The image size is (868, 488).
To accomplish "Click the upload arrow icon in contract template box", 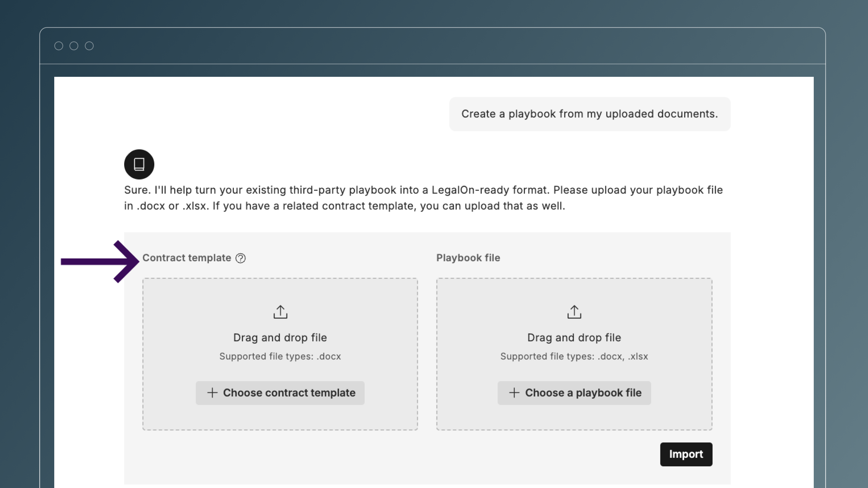I will (x=280, y=312).
